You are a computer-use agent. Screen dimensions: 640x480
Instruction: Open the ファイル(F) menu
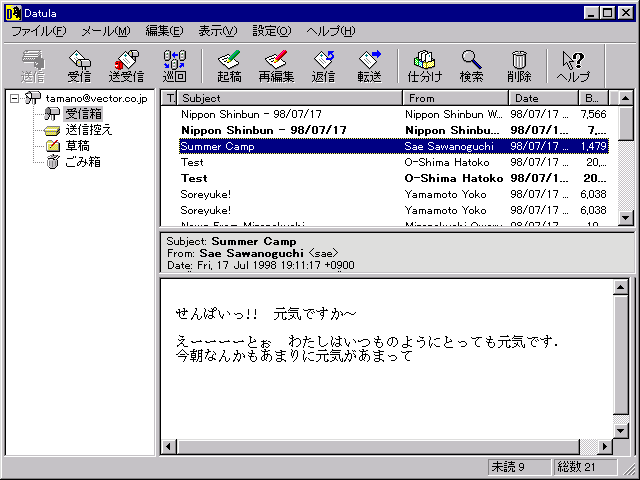tap(39, 31)
